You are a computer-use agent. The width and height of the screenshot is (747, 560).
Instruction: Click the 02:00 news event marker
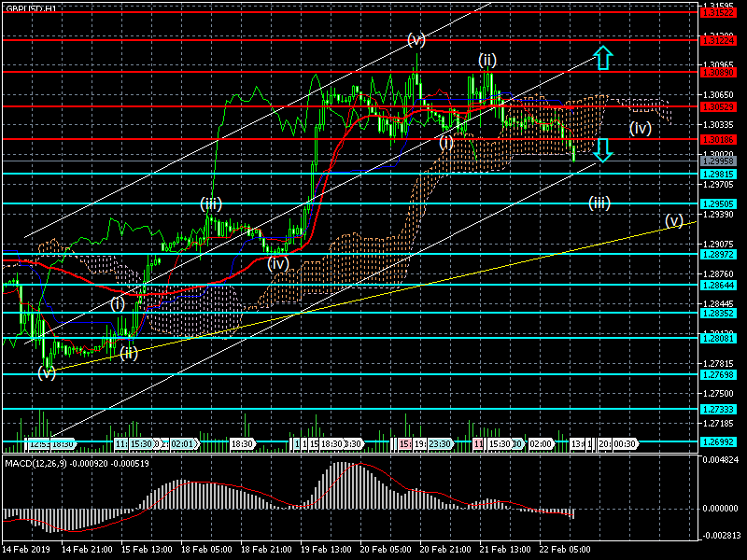541,444
